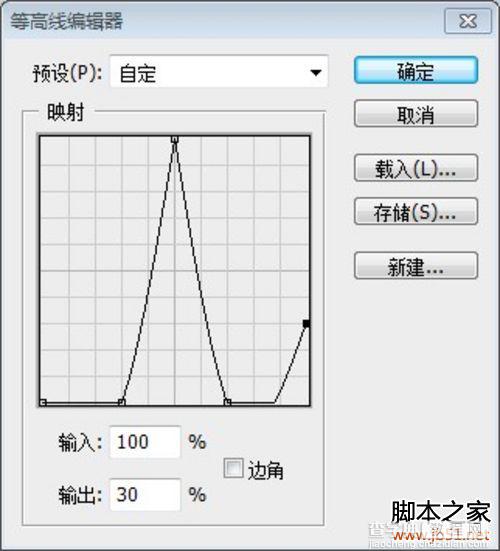
Task: Click the 输出 percentage field
Action: point(145,494)
